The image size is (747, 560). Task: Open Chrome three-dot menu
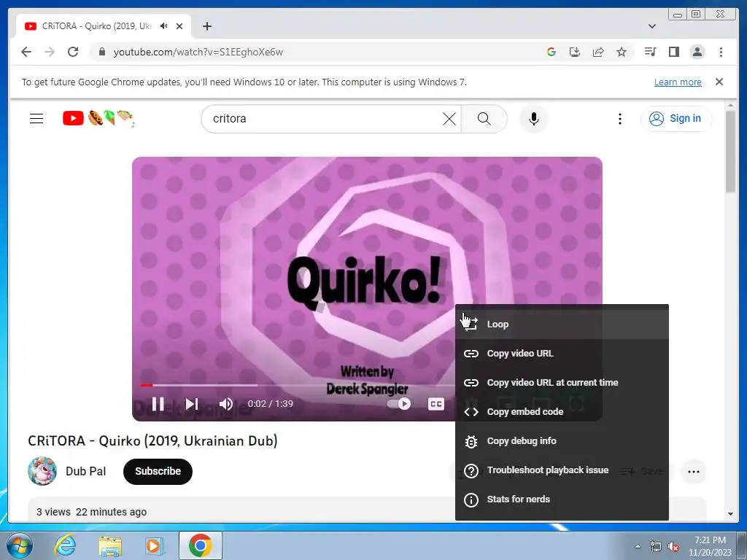click(721, 52)
